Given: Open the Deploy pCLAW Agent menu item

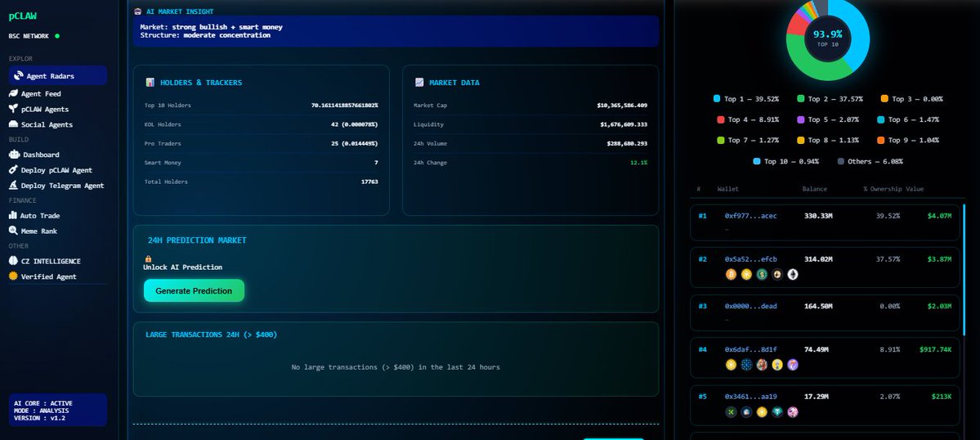Looking at the screenshot, I should tap(51, 170).
